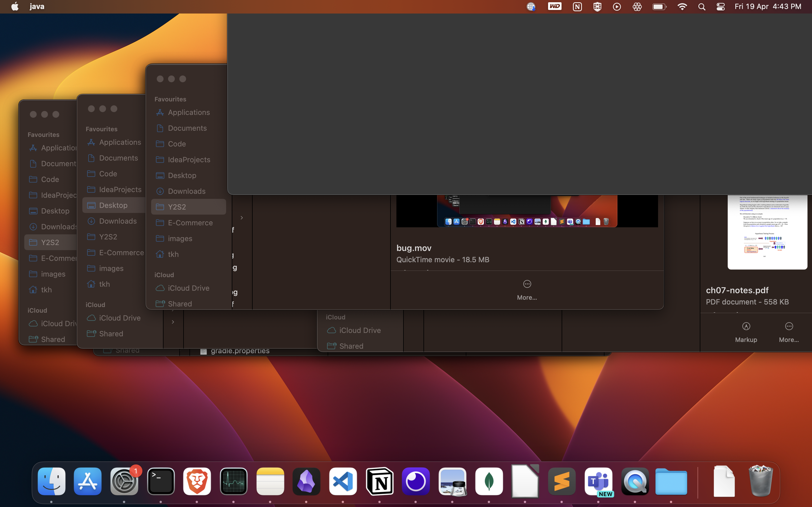The image size is (812, 507).
Task: Open Visual Studio Code from dock
Action: click(343, 482)
